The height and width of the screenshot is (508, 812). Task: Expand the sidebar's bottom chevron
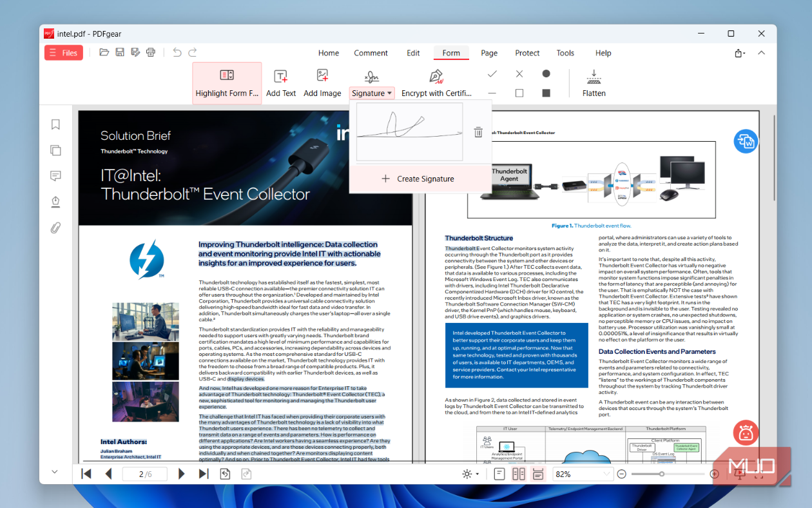[55, 472]
